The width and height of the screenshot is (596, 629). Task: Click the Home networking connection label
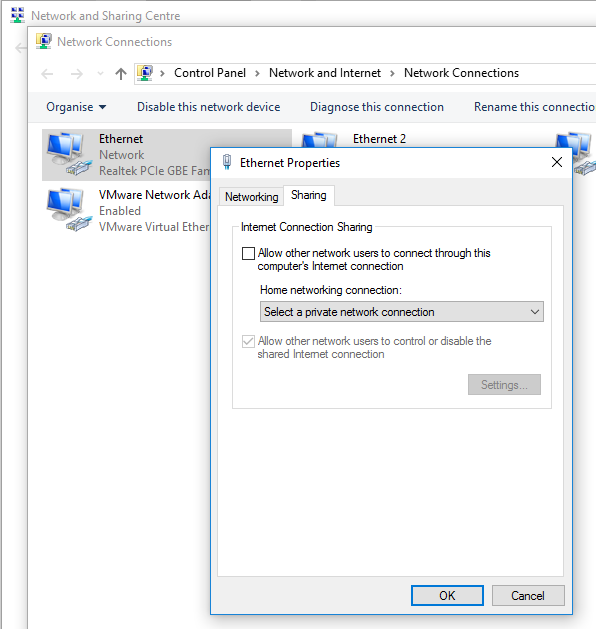pyautogui.click(x=330, y=290)
